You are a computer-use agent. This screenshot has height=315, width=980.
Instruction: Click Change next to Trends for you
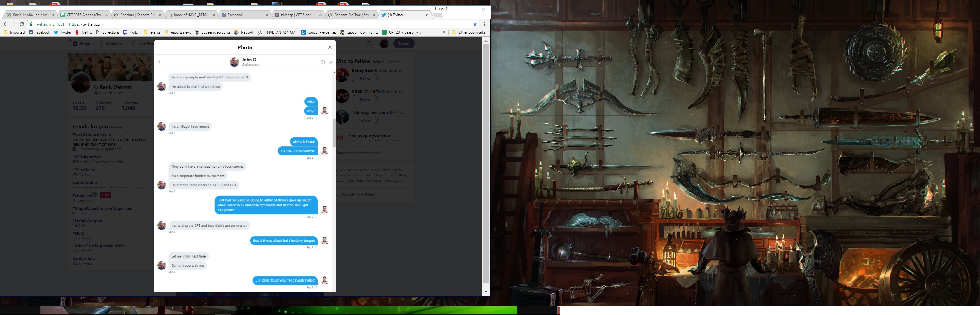117,127
